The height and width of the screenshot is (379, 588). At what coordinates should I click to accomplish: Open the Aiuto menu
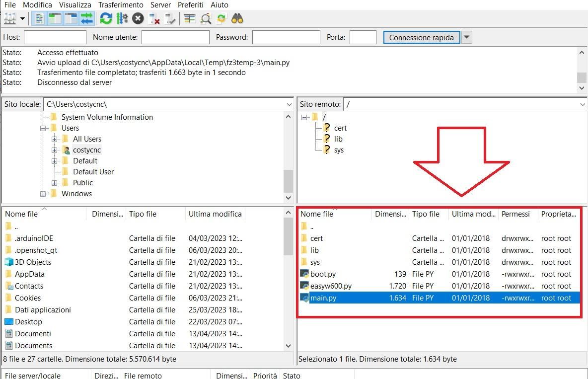coord(220,5)
